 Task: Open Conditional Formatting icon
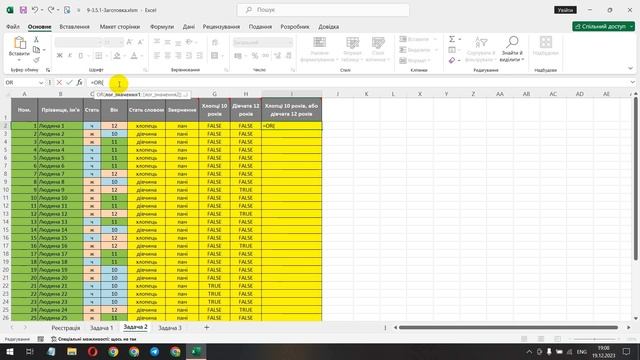320,42
